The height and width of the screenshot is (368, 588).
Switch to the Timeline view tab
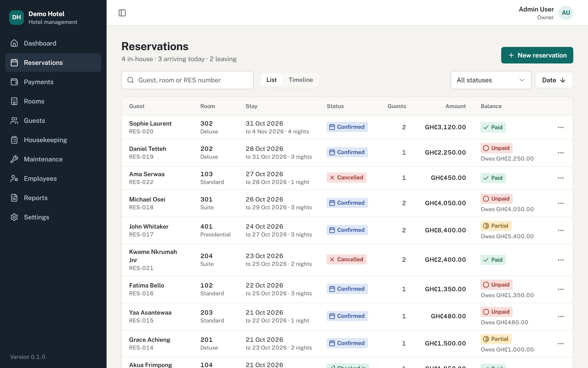click(x=301, y=80)
